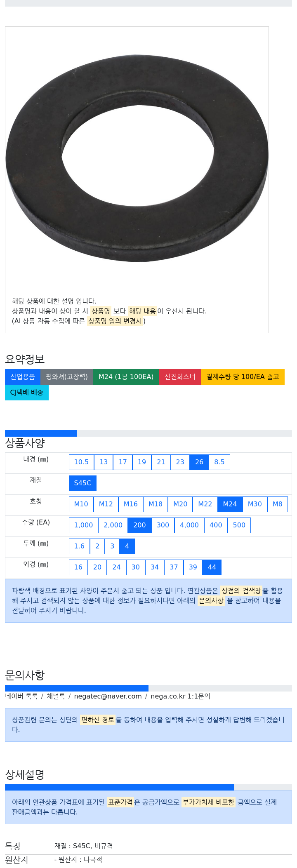Click the 결제수량 당 100/EA 출고 tag

coord(243,377)
